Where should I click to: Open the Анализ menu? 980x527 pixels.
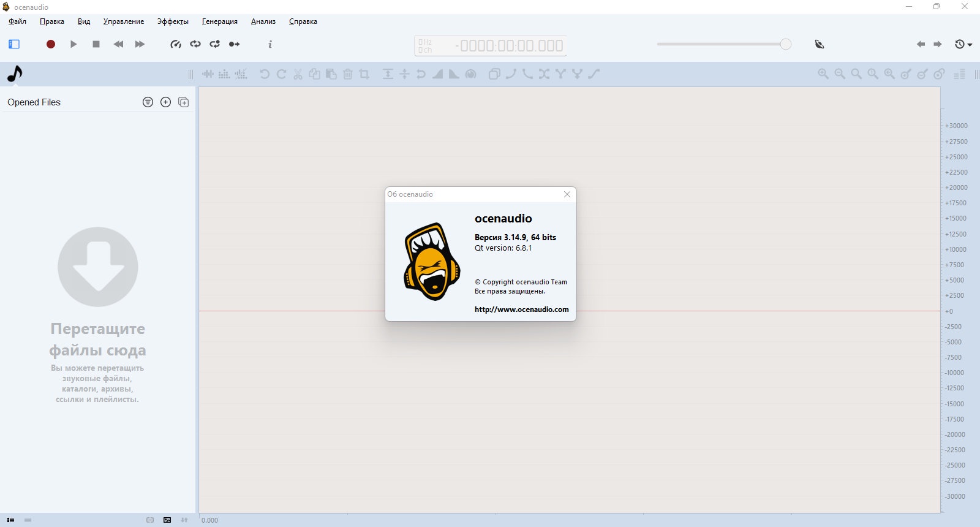pos(263,21)
